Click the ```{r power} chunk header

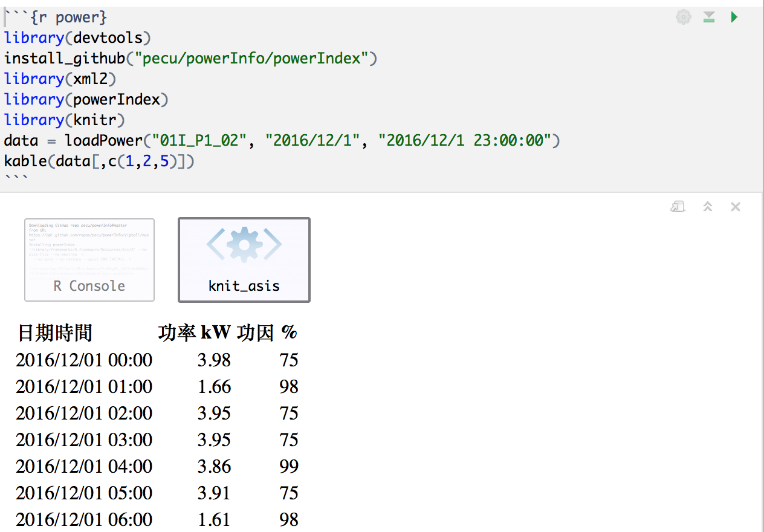coord(56,18)
